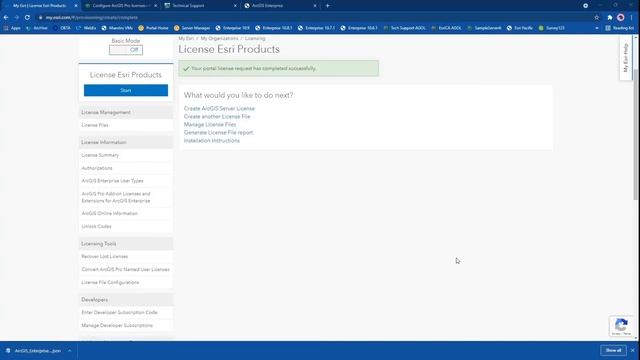Follow the My Esri breadcrumb link

click(186, 38)
